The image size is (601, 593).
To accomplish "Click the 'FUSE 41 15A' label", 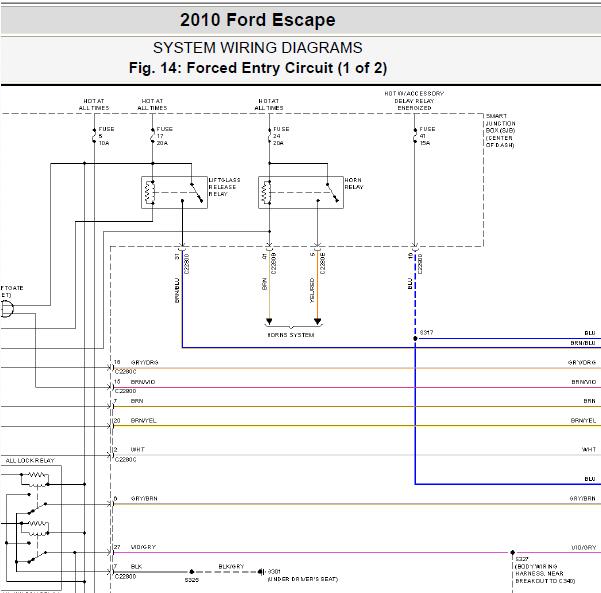I will [x=427, y=136].
